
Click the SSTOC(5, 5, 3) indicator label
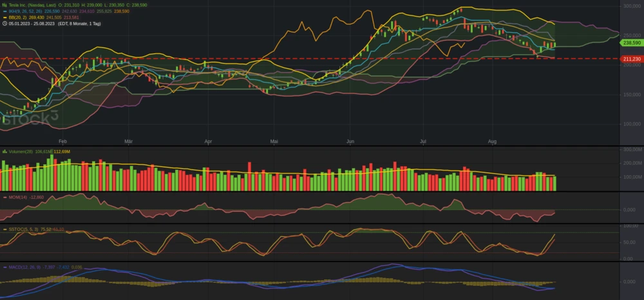click(23, 229)
